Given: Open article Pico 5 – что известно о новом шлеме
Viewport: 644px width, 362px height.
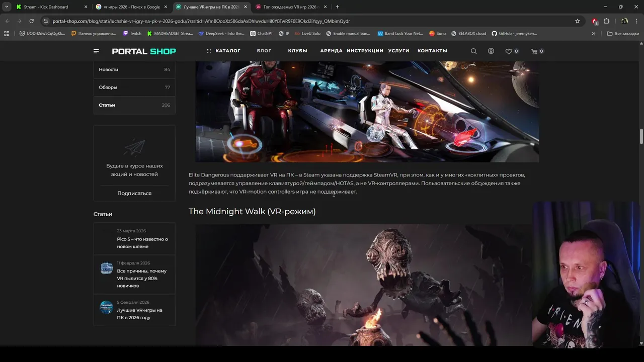Looking at the screenshot, I should click(x=142, y=243).
